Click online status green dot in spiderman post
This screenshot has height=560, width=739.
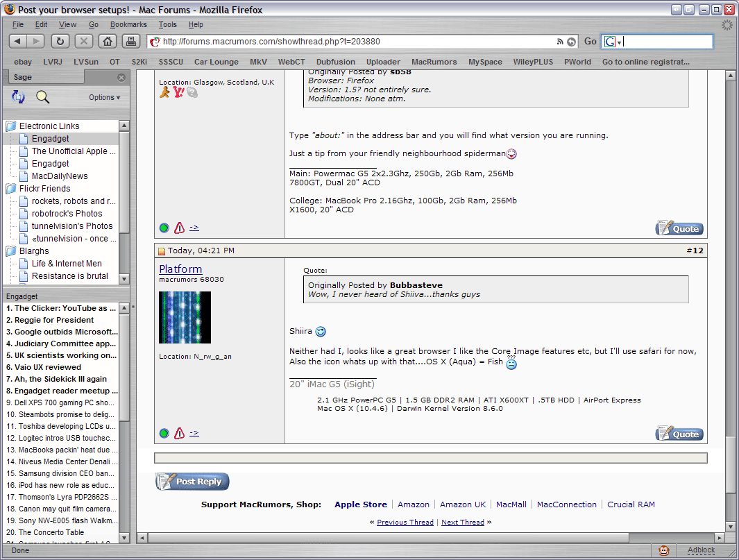coord(164,228)
